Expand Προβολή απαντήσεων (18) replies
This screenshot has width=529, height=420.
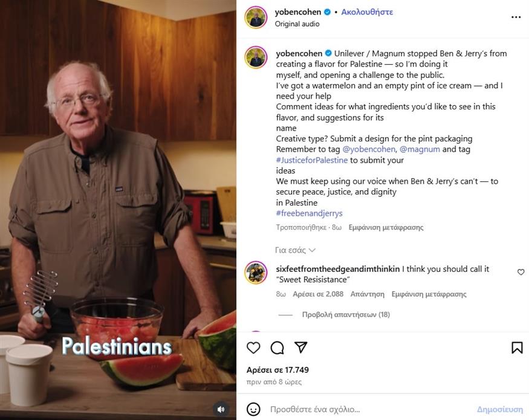click(x=346, y=314)
